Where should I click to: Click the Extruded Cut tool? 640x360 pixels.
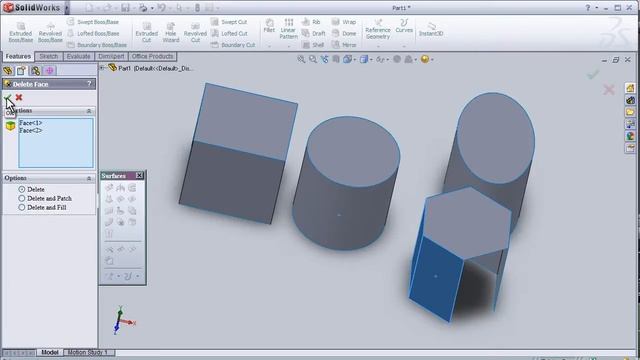[x=147, y=32]
